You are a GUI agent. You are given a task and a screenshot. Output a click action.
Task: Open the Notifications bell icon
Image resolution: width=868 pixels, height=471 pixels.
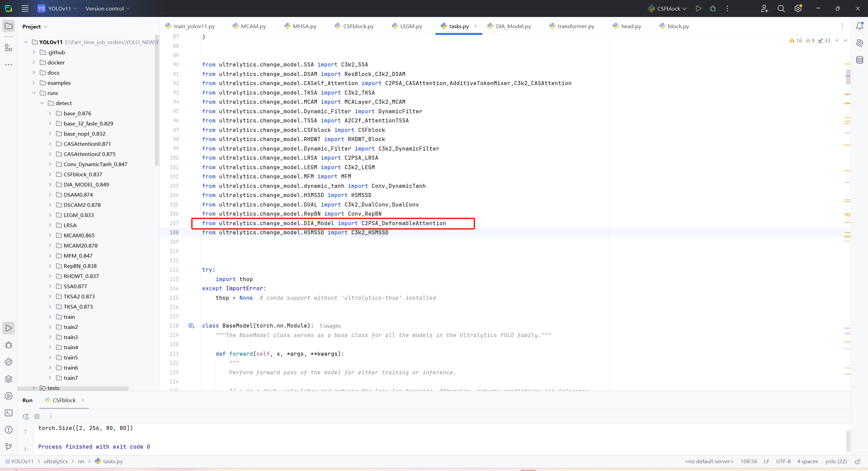click(x=860, y=26)
